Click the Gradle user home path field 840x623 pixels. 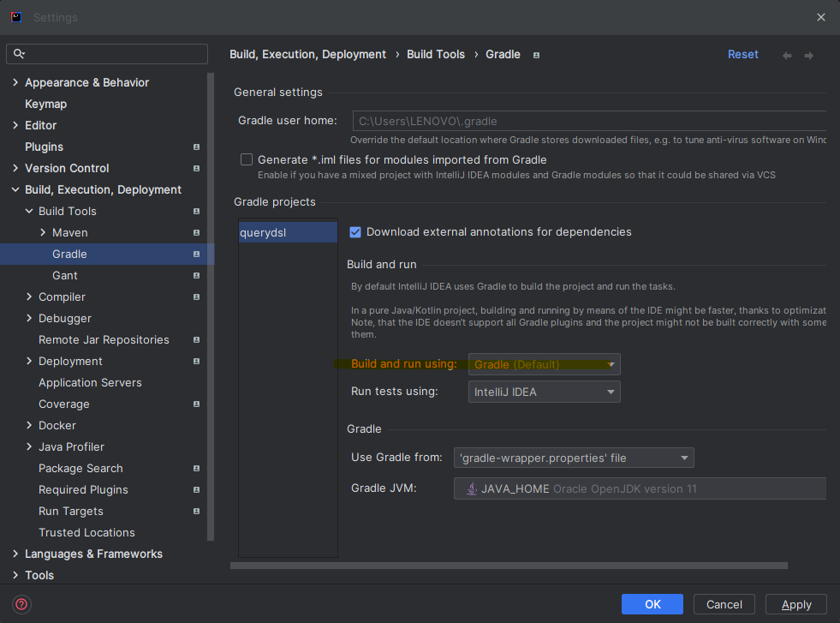point(589,121)
